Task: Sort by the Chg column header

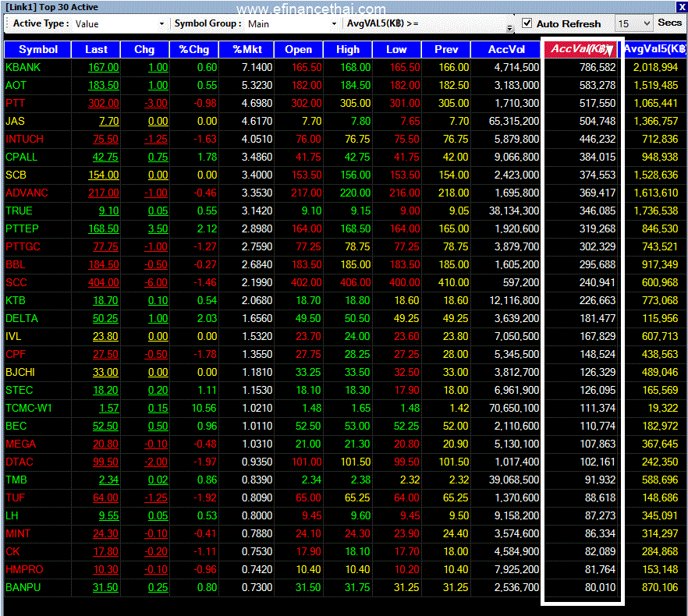Action: 144,50
